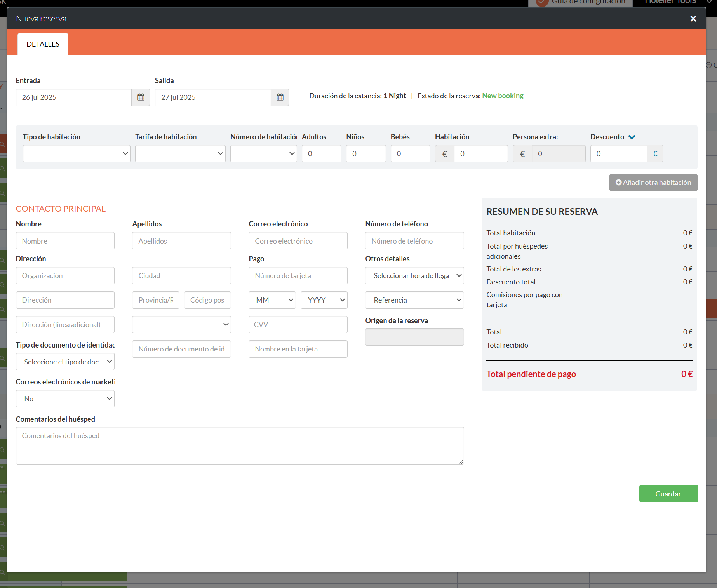Open the Referencia dropdown

coord(414,300)
